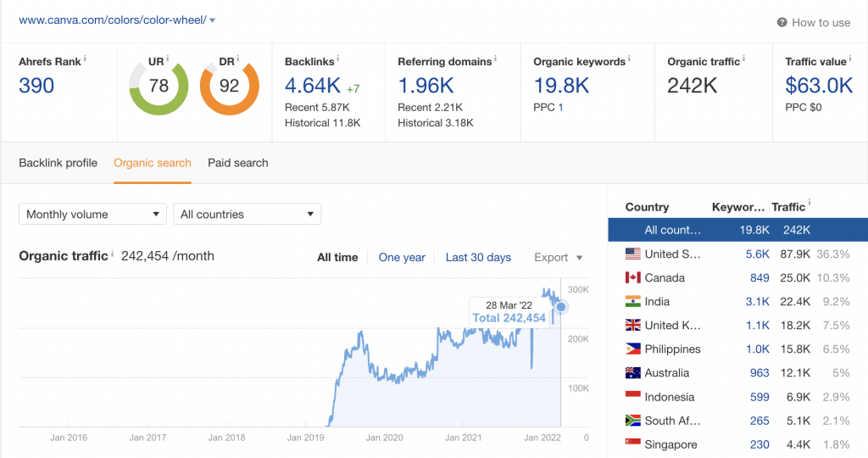
Task: Click info icon next to Organic keywords
Action: [x=629, y=59]
